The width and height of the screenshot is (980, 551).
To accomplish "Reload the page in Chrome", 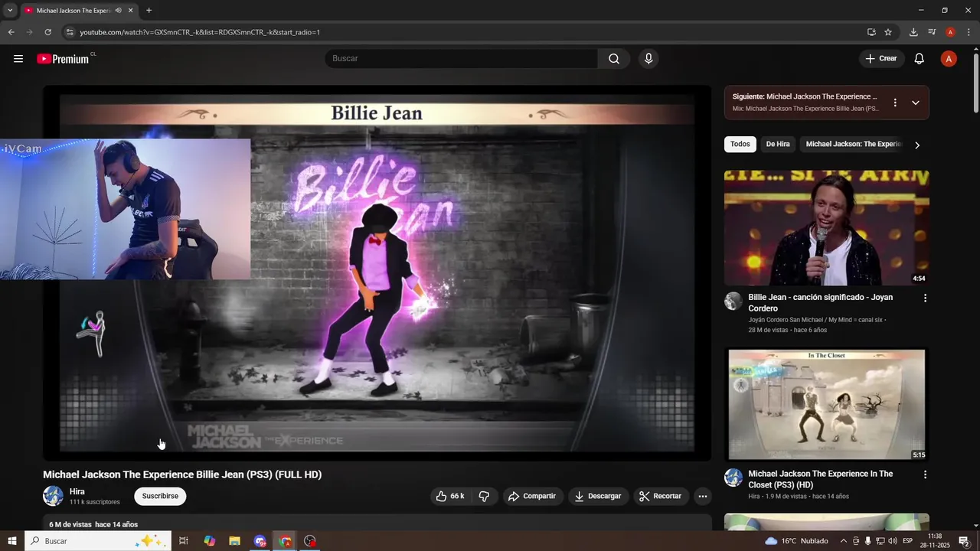I will pos(47,32).
